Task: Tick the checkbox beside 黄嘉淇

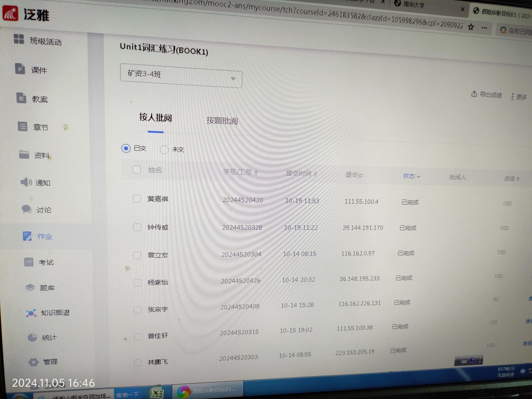Action: tap(137, 199)
